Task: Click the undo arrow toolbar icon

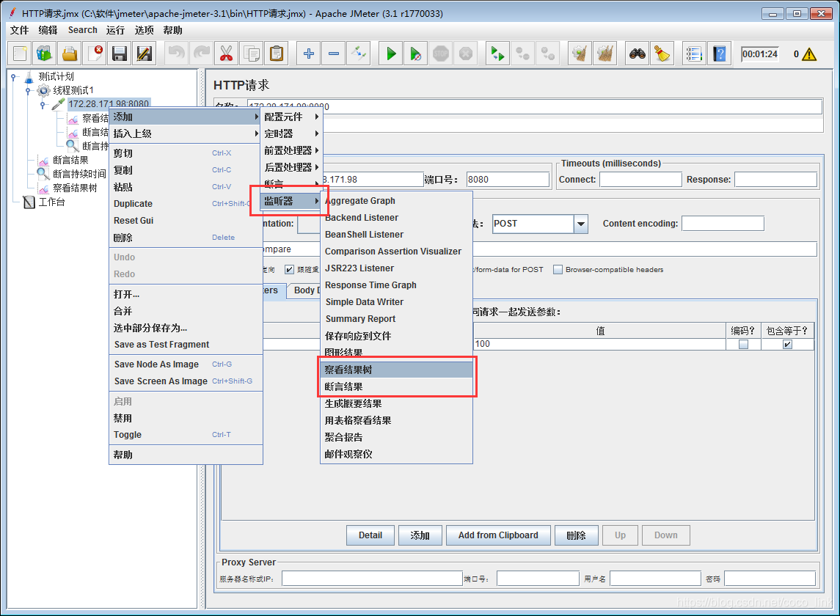Action: click(177, 54)
